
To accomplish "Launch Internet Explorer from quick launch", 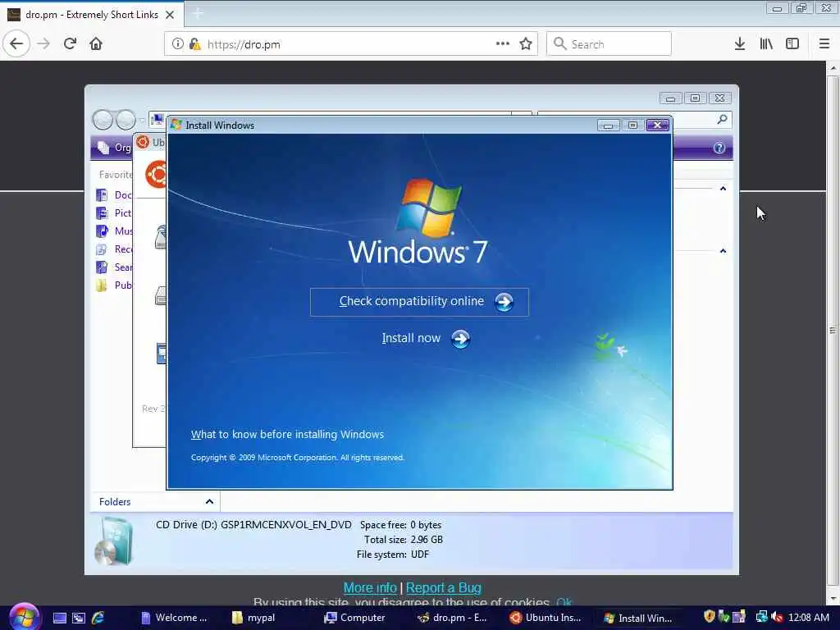I will (x=98, y=618).
